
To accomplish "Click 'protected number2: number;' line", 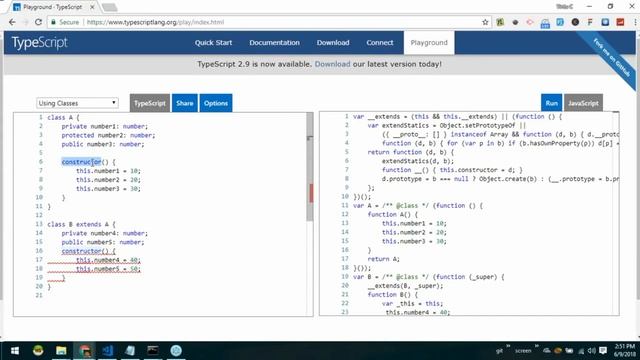I will point(108,136).
